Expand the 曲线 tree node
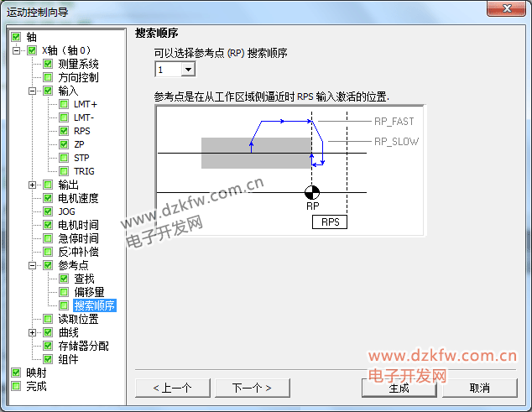 (x=32, y=332)
